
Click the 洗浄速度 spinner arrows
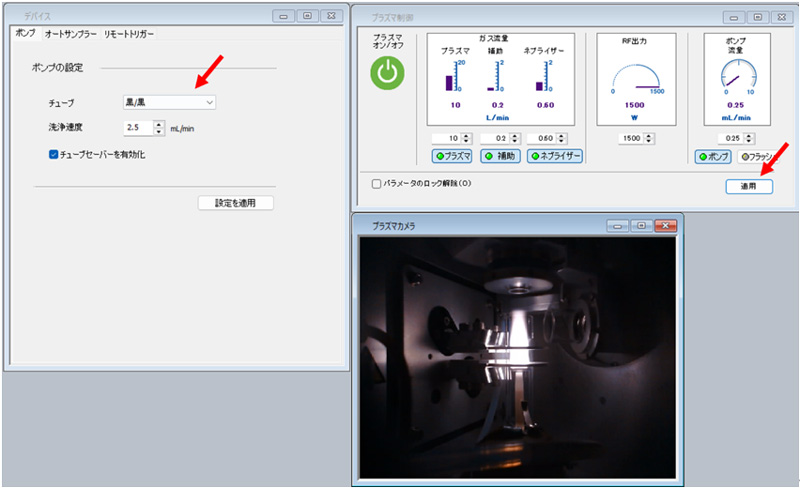click(159, 128)
